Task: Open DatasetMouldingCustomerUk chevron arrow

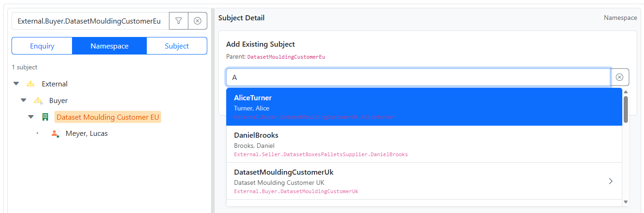Action: [x=611, y=181]
